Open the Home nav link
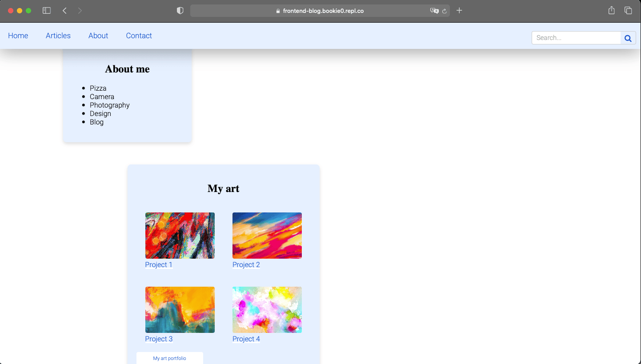 [18, 36]
